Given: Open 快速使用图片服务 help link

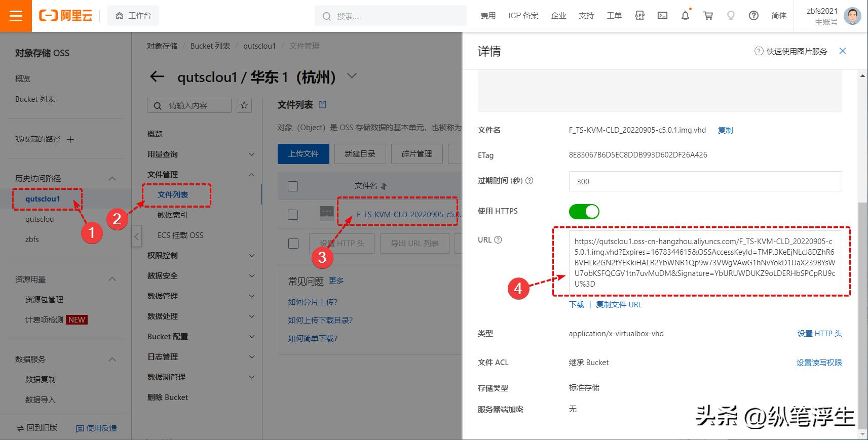Looking at the screenshot, I should (791, 51).
